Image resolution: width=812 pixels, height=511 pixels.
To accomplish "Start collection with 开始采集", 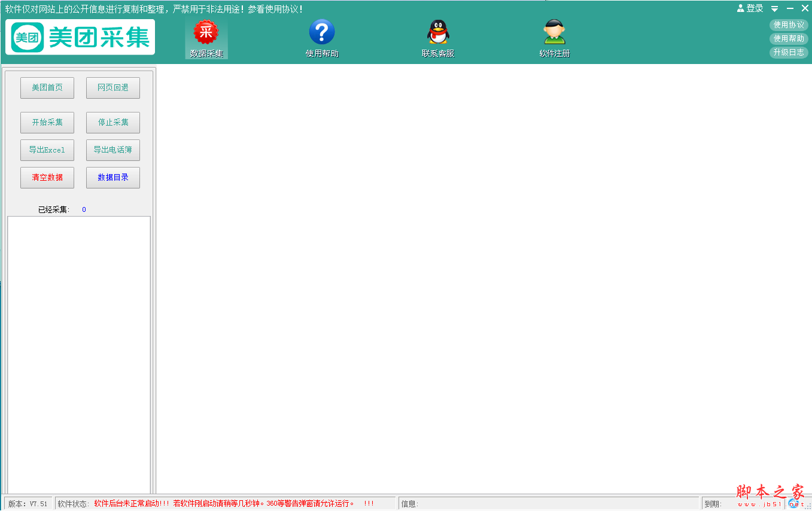I will (x=47, y=123).
